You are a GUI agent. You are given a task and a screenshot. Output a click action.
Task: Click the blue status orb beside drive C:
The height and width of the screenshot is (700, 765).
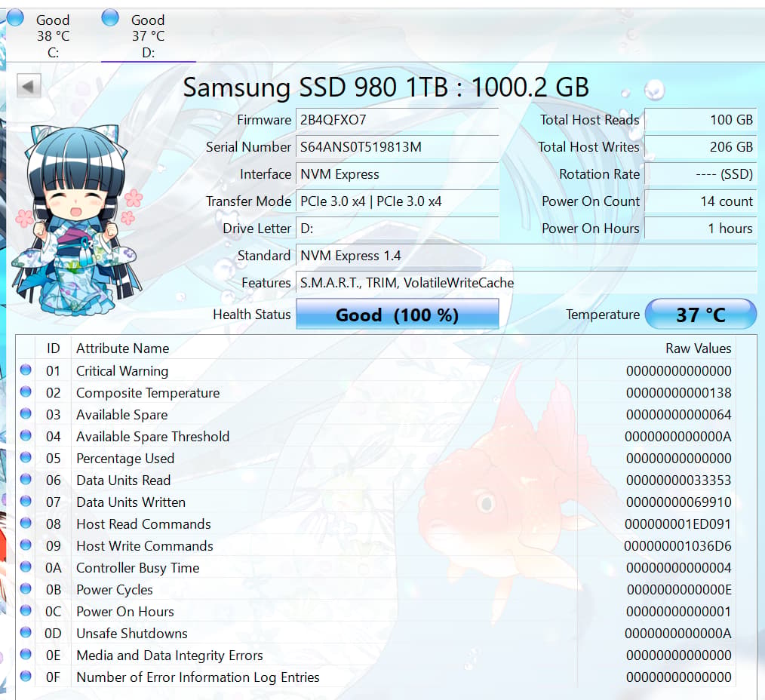pos(15,18)
